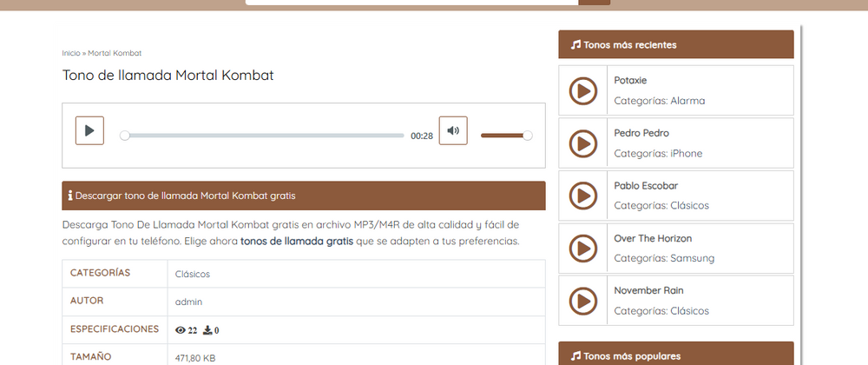868x365 pixels.
Task: Select the Clásicos category in the table
Action: (x=192, y=274)
